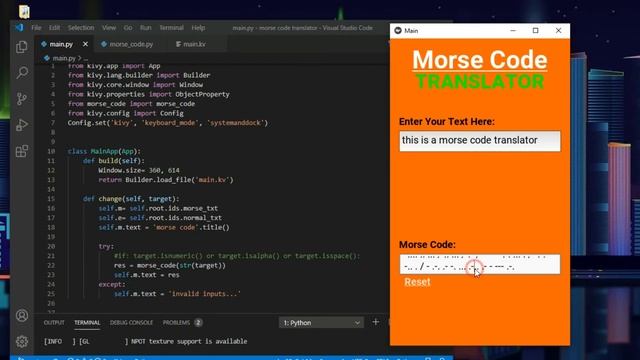Maximize the Main app window
Image resolution: width=640 pixels, height=360 pixels.
536,31
